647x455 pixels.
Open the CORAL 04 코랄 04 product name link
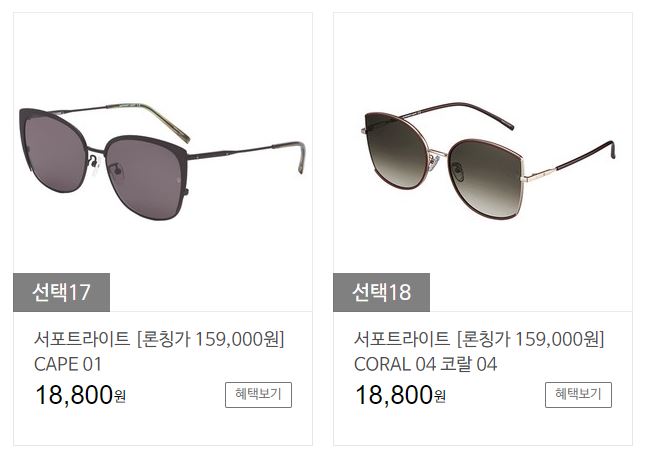(x=425, y=364)
